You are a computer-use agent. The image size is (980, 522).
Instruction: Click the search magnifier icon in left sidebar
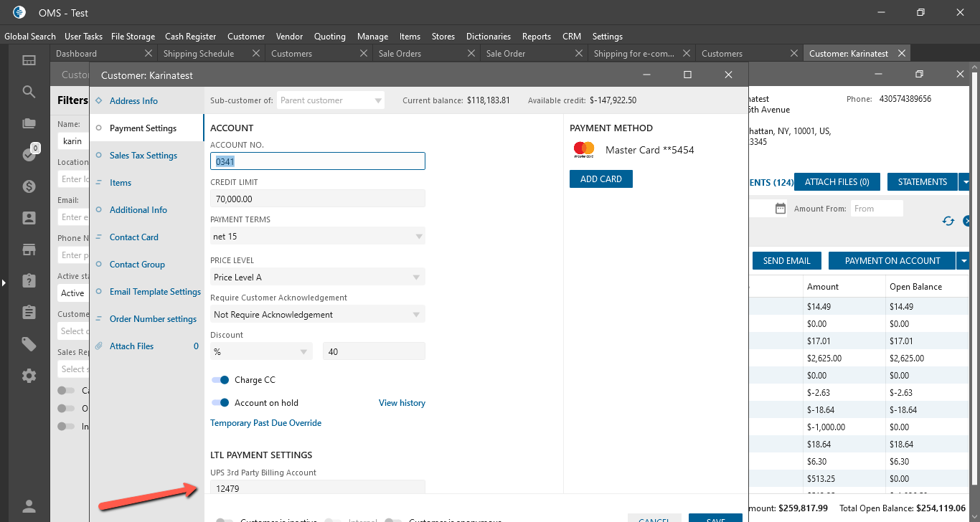coord(29,92)
